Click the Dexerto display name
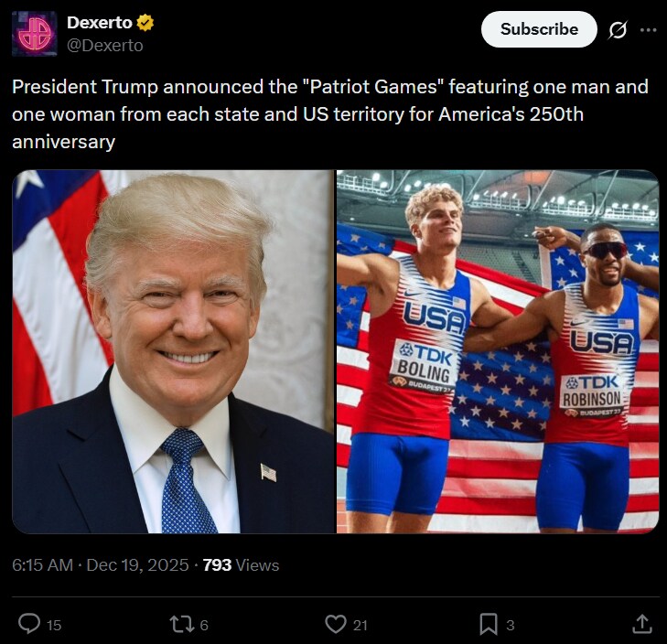667x644 pixels. pos(98,23)
